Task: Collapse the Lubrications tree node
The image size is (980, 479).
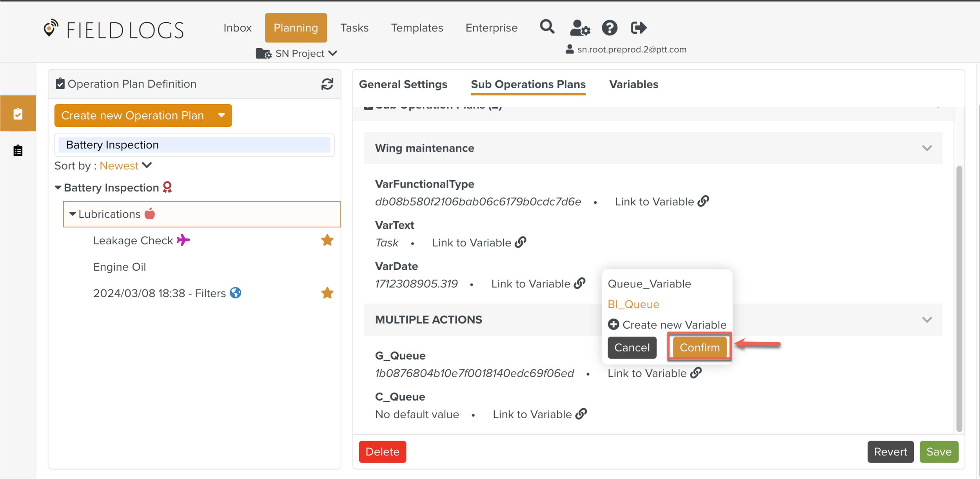Action: pyautogui.click(x=73, y=214)
